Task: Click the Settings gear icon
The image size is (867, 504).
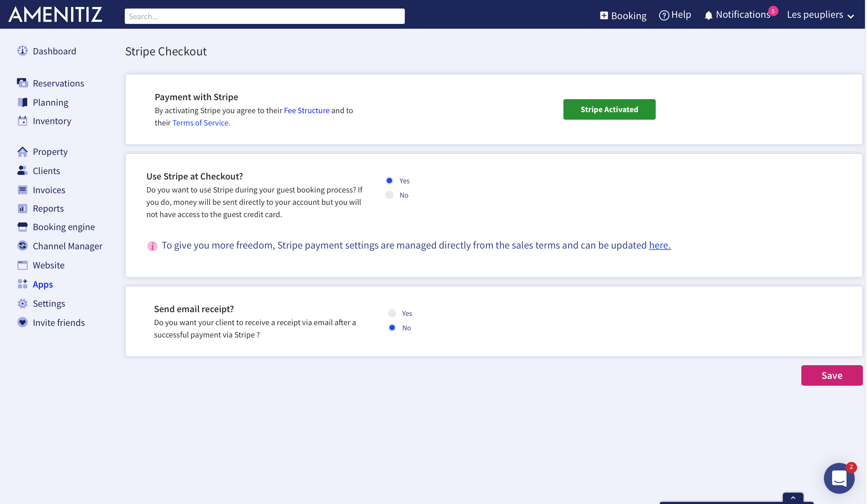Action: click(22, 303)
